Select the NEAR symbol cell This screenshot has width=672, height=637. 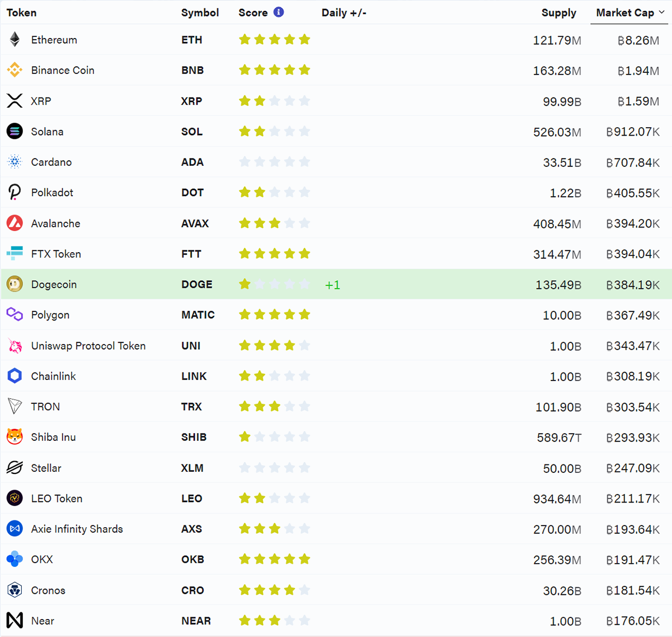click(196, 621)
